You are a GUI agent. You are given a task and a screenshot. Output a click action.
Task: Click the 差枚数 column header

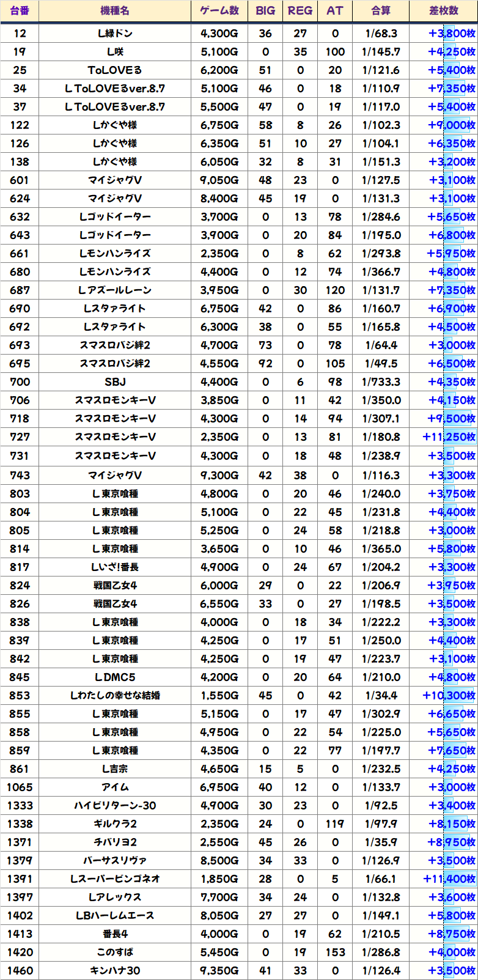pos(444,11)
